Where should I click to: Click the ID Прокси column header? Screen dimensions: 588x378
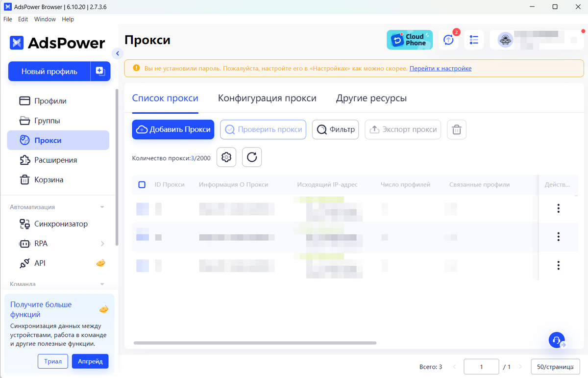point(170,185)
